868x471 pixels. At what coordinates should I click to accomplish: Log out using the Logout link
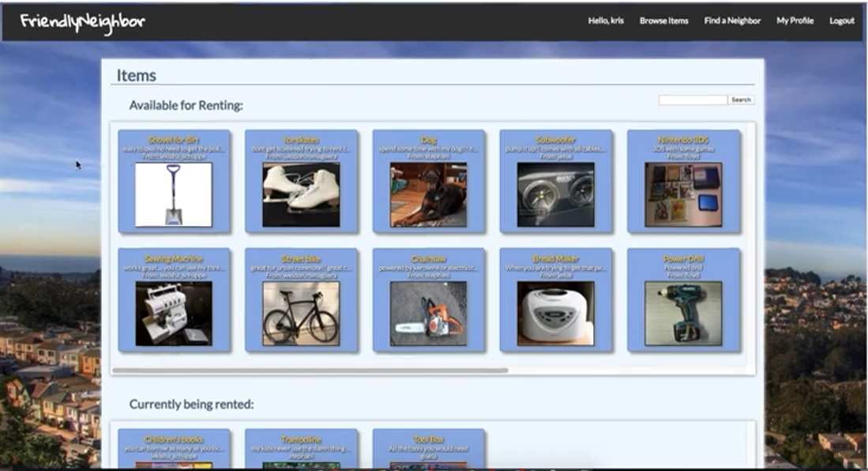click(x=841, y=21)
